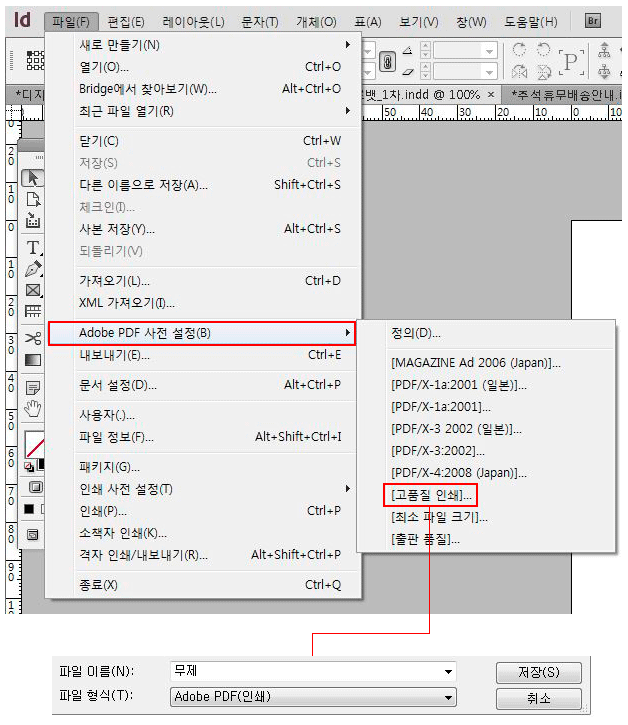Pick the Scissors tool
This screenshot has height=725, width=628.
click(x=33, y=338)
